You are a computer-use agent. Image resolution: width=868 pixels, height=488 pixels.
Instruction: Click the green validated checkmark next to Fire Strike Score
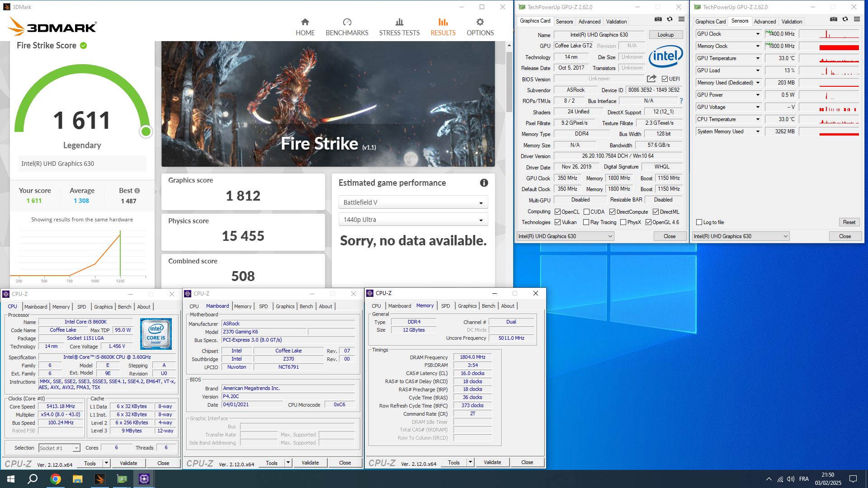[x=83, y=46]
